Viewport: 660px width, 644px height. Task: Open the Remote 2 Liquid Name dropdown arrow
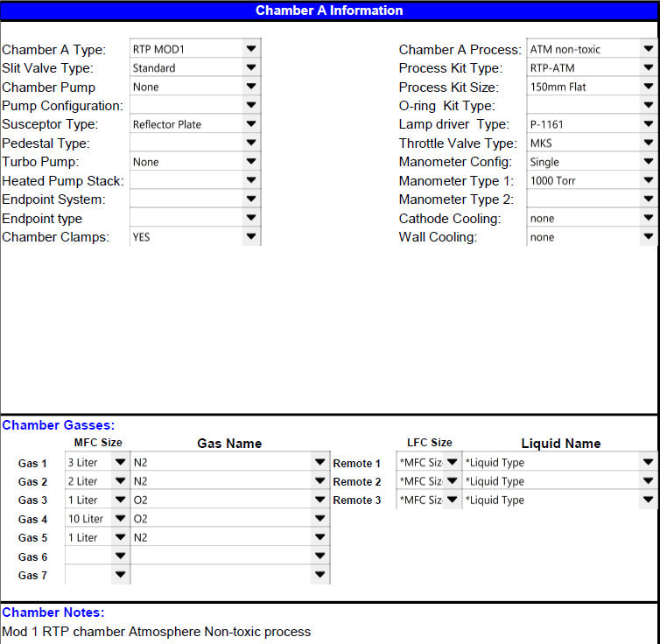[649, 480]
